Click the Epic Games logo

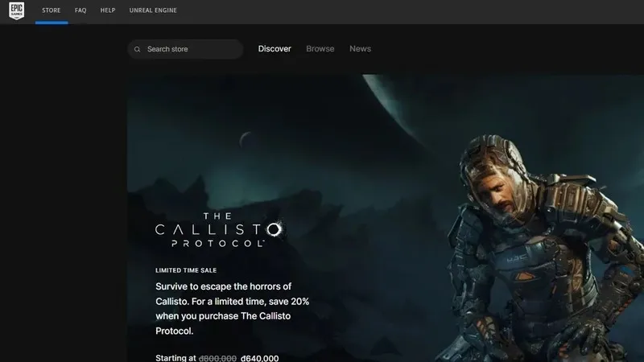[x=15, y=10]
